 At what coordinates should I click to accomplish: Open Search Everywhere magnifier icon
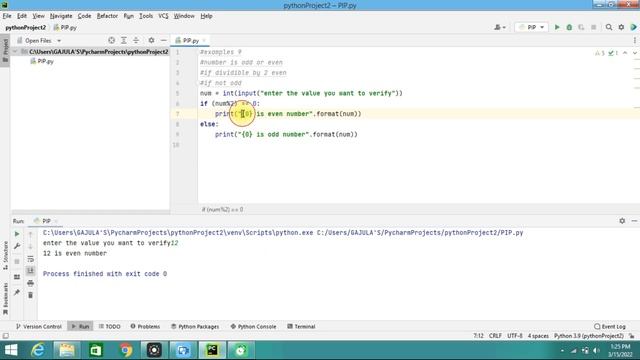pyautogui.click(x=609, y=27)
